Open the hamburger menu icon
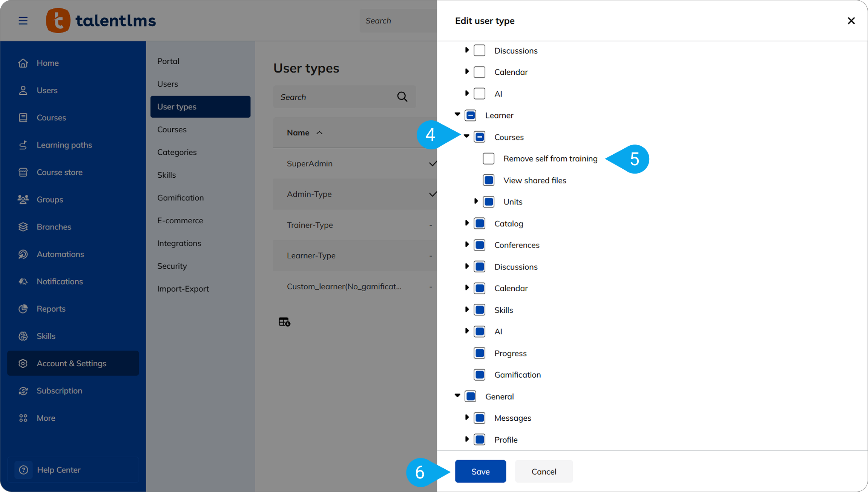 pyautogui.click(x=23, y=21)
